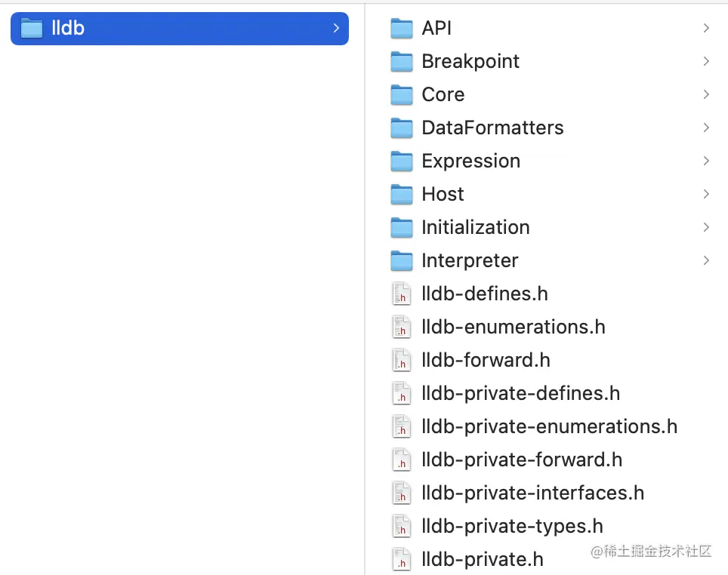The height and width of the screenshot is (575, 728).
Task: Click the Initialization folder icon
Action: (x=402, y=228)
